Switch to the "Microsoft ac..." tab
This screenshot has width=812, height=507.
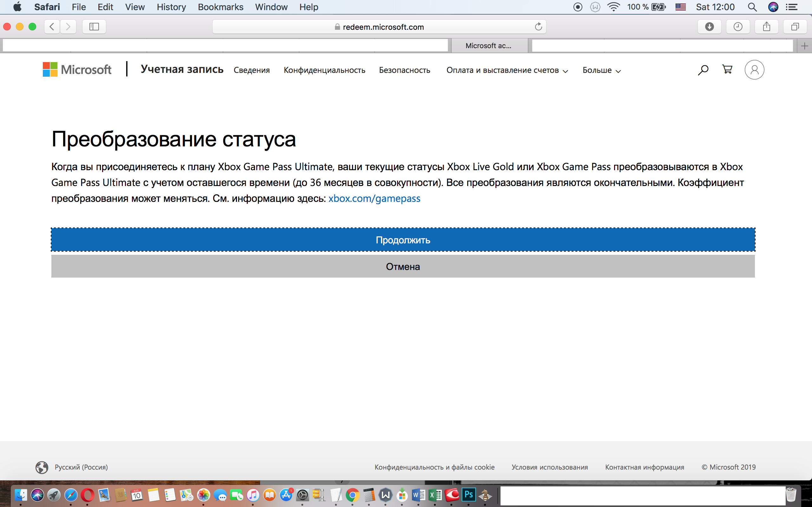(488, 46)
